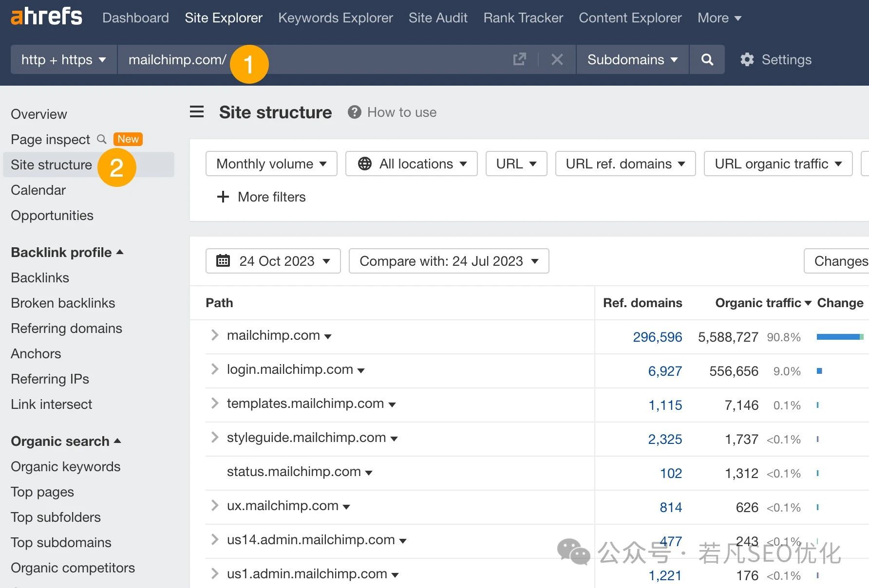Expand the login.mailchimp.com row
The height and width of the screenshot is (588, 869).
pos(214,369)
